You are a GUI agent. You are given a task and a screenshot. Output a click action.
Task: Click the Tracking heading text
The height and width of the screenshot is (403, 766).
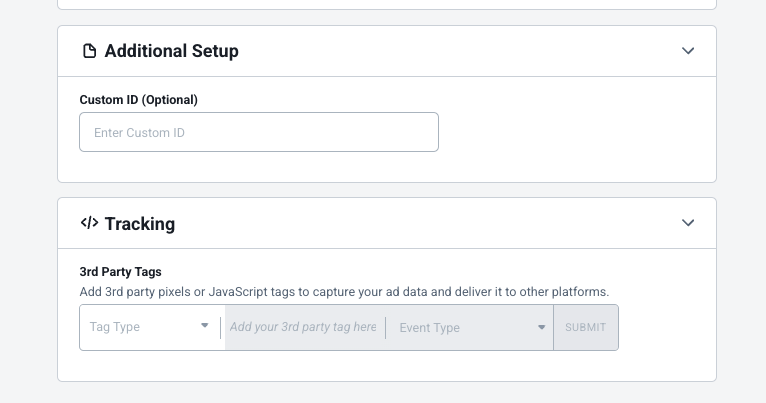click(140, 224)
